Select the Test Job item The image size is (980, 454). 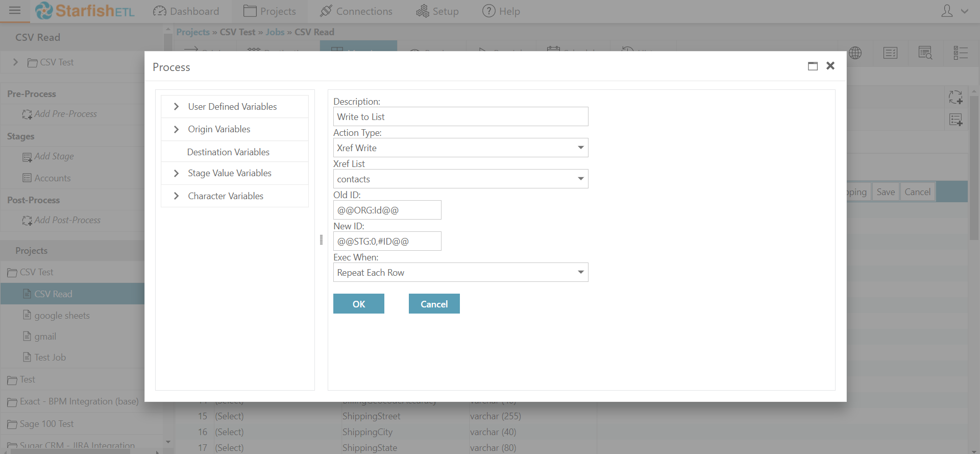(x=50, y=357)
